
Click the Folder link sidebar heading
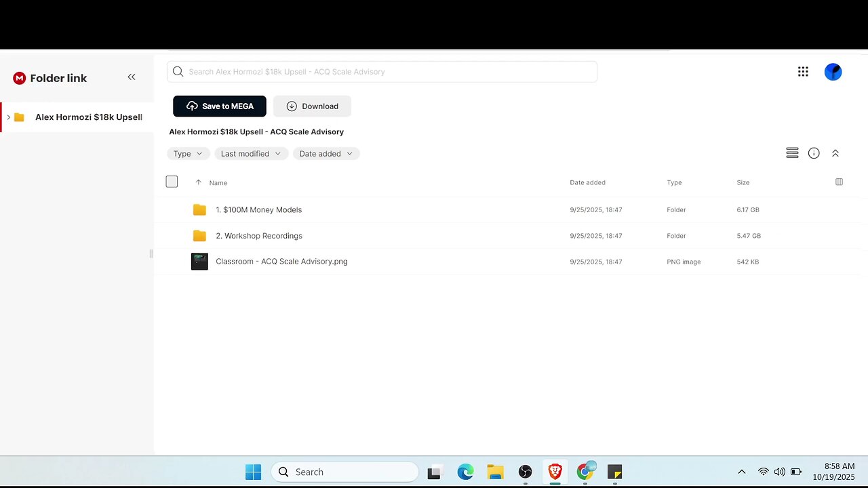(x=58, y=78)
